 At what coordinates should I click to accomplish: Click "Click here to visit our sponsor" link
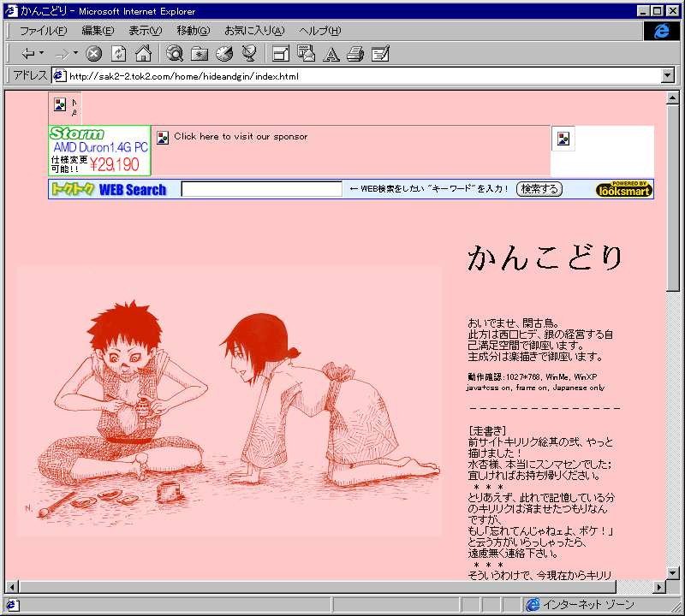tap(241, 137)
